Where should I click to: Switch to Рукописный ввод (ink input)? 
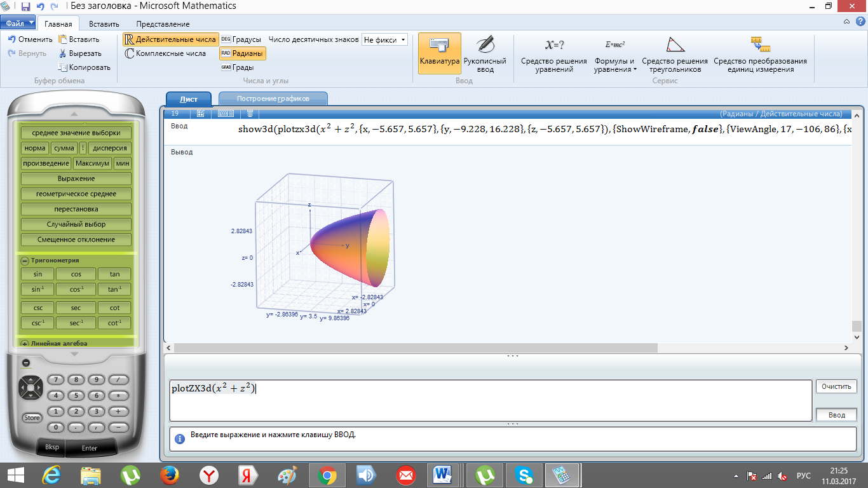coord(485,55)
